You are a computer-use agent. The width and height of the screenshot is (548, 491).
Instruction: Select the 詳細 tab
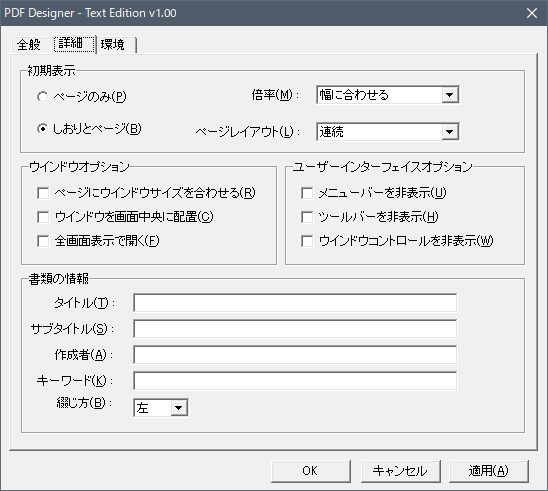coord(74,44)
